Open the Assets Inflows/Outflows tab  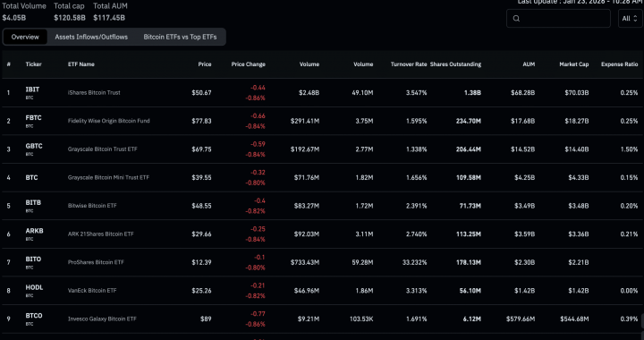[x=91, y=37]
